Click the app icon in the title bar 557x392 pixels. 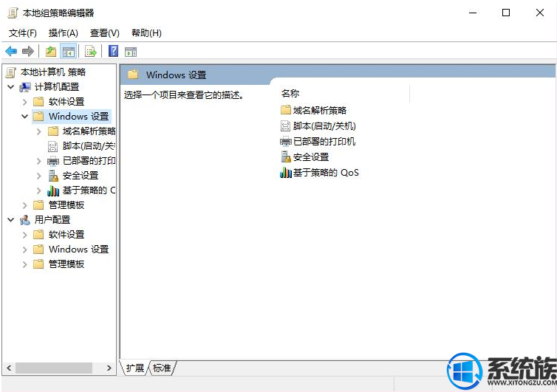[13, 13]
